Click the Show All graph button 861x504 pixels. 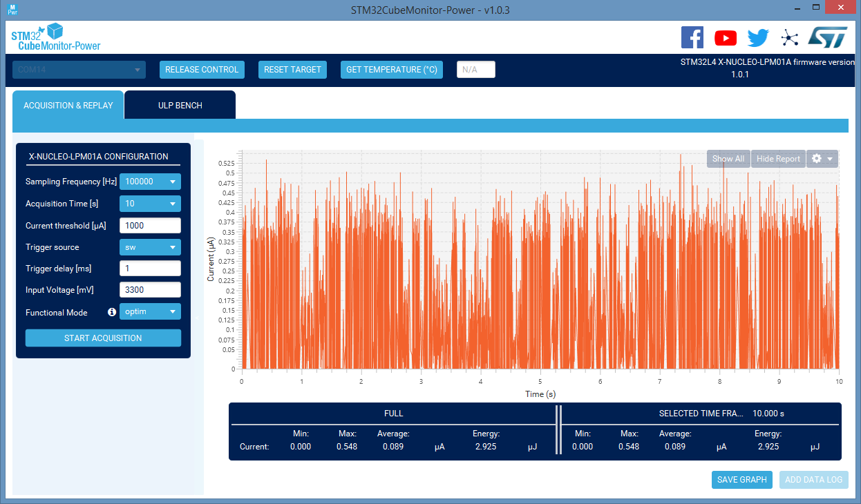point(728,159)
